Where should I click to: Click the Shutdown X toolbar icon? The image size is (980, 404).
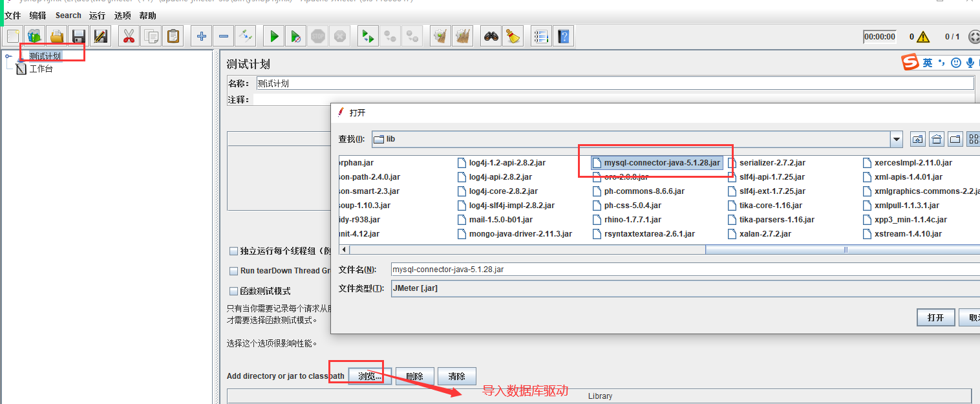[340, 36]
